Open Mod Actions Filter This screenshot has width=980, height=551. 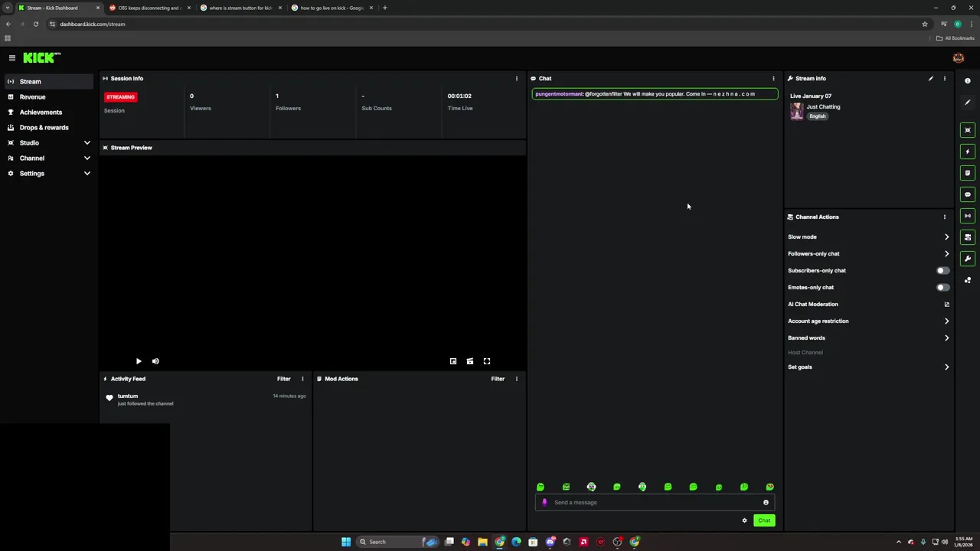[498, 379]
